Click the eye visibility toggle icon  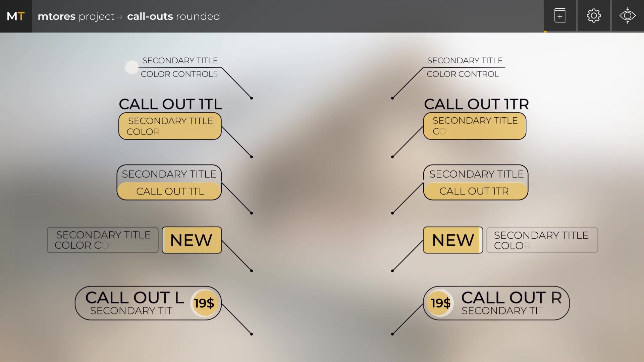[627, 16]
